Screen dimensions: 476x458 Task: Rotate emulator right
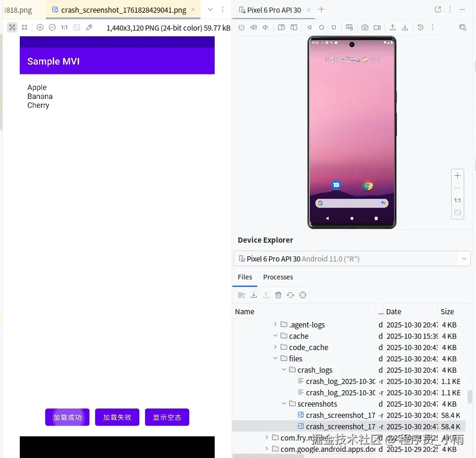pyautogui.click(x=294, y=28)
